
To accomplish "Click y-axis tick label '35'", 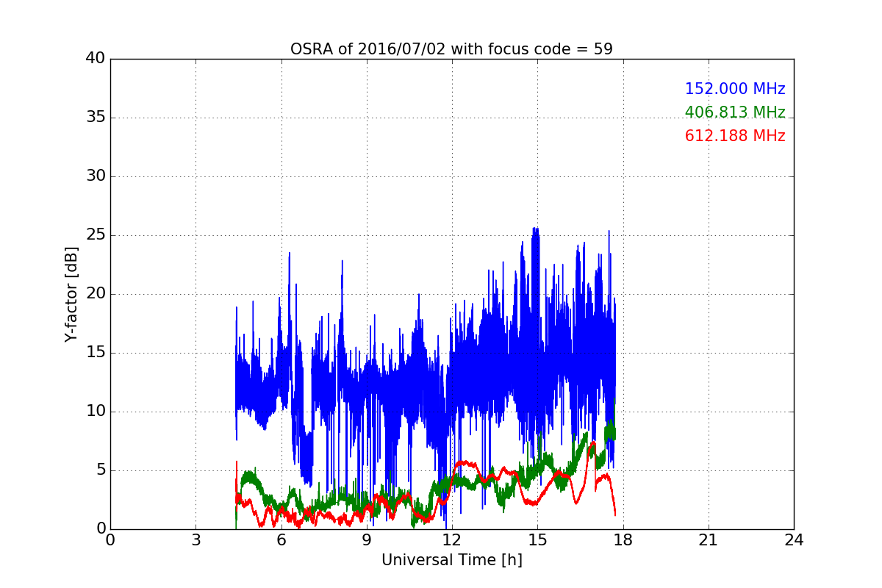I will (x=96, y=118).
